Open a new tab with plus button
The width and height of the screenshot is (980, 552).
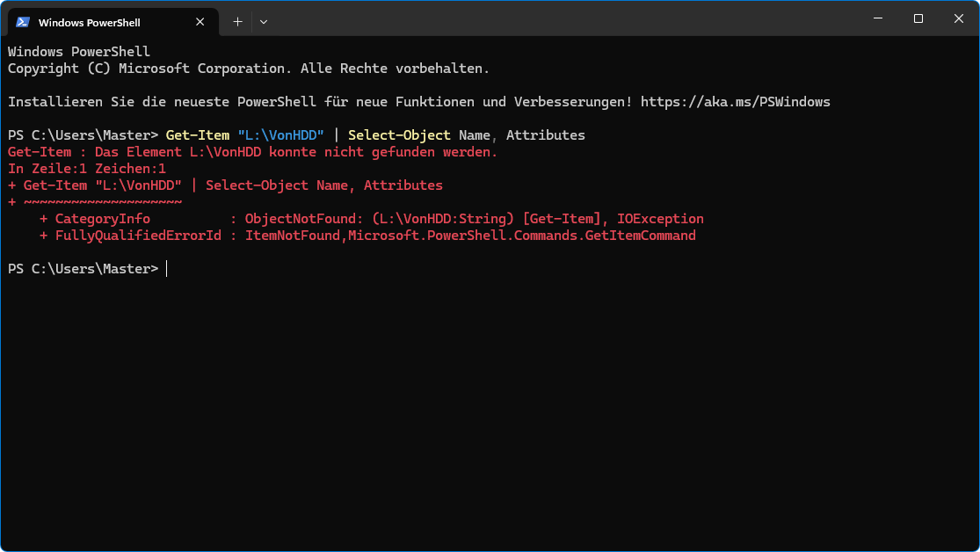[237, 22]
